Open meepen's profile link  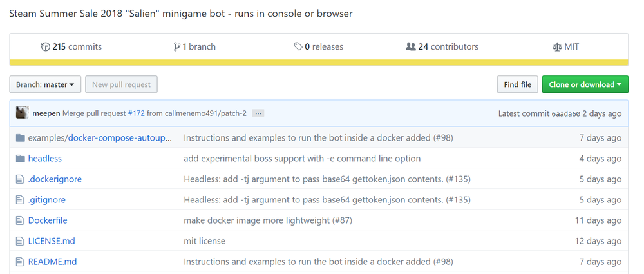46,113
